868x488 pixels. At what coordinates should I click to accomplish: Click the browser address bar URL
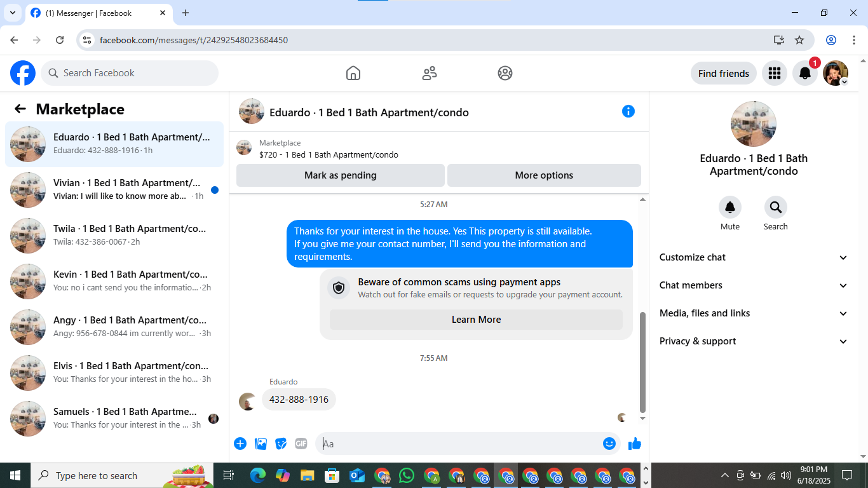point(194,40)
